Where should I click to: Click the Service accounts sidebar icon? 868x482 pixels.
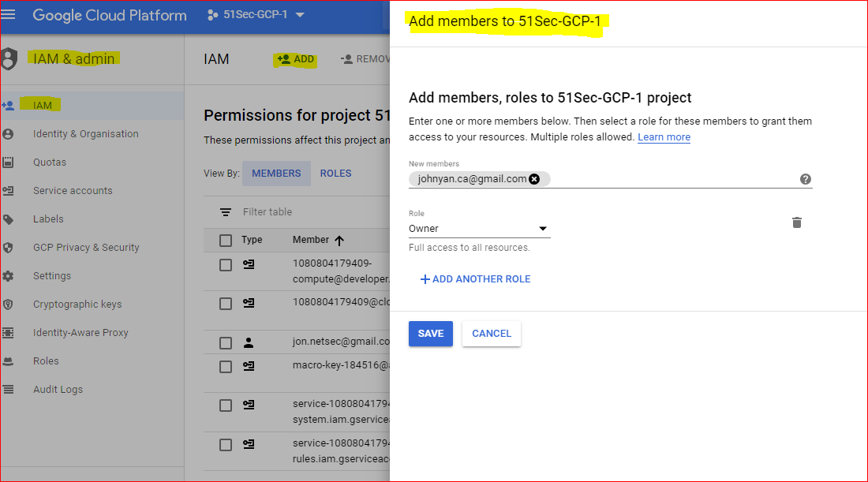8,191
